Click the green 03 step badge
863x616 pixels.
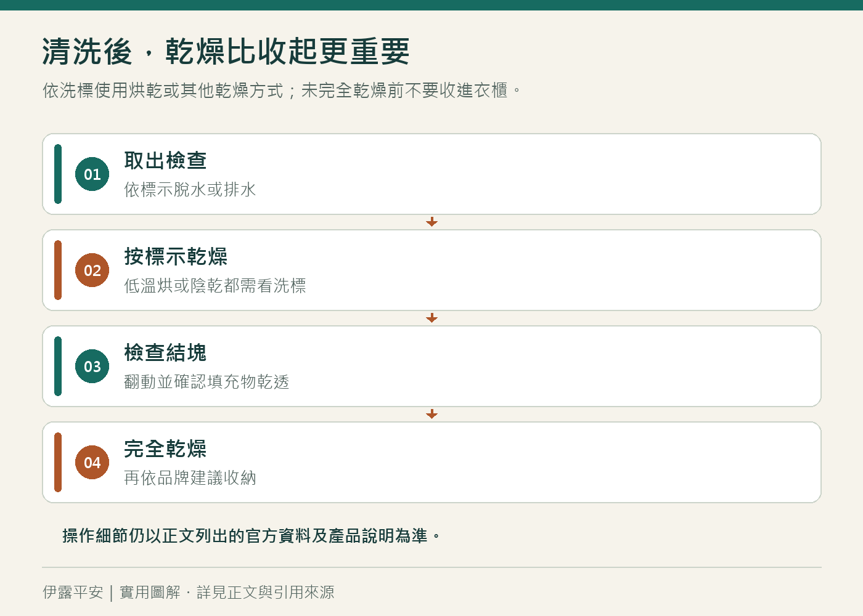pos(92,367)
